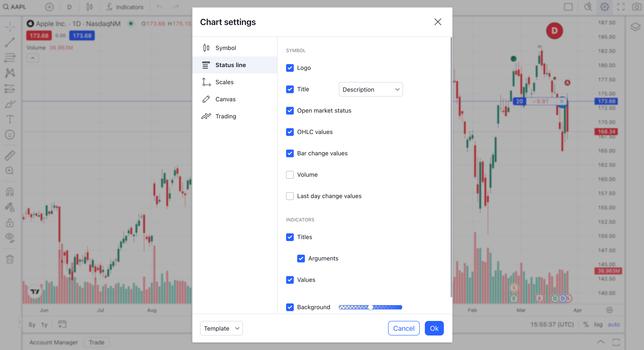Switch to the Canvas settings tab
The width and height of the screenshot is (644, 350).
pos(225,99)
